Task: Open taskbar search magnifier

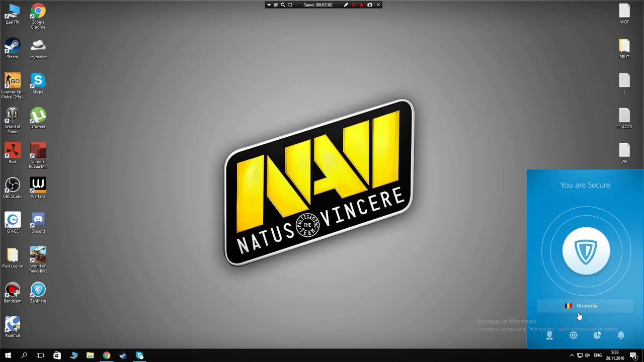Action: 24,355
